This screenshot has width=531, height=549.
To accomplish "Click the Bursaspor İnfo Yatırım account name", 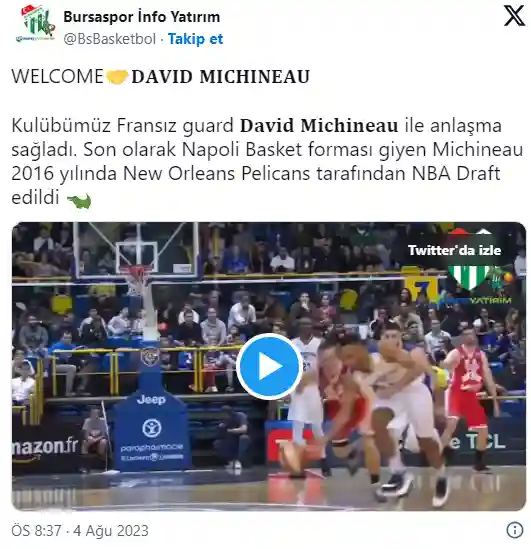I will (142, 16).
